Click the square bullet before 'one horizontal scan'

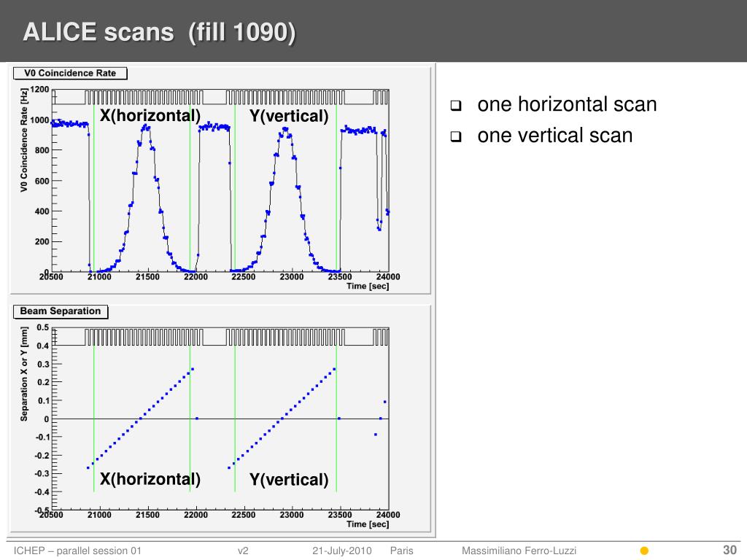pyautogui.click(x=456, y=106)
